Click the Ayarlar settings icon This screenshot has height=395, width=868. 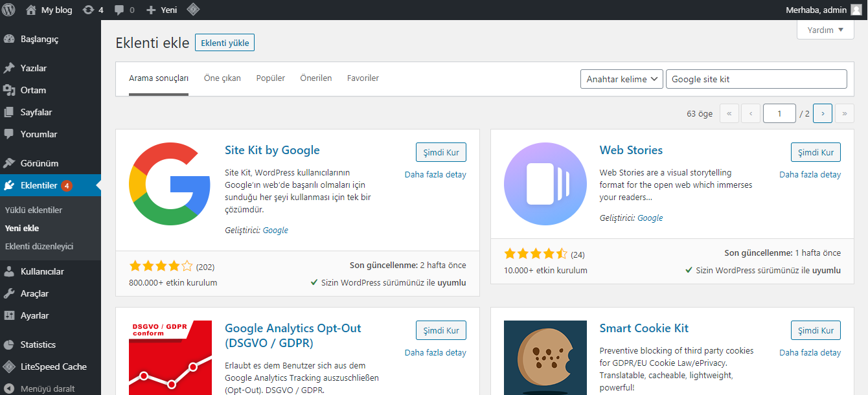[9, 315]
